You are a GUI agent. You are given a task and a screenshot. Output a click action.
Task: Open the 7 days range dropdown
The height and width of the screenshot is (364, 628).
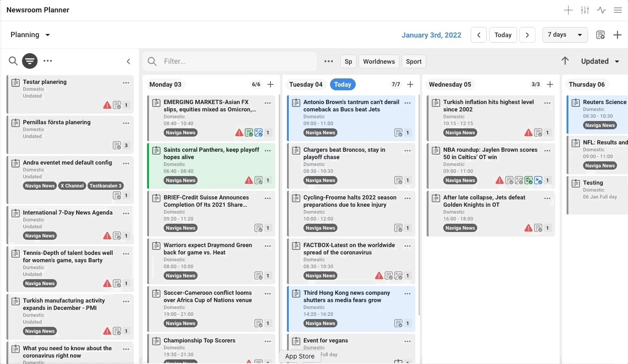pos(565,35)
